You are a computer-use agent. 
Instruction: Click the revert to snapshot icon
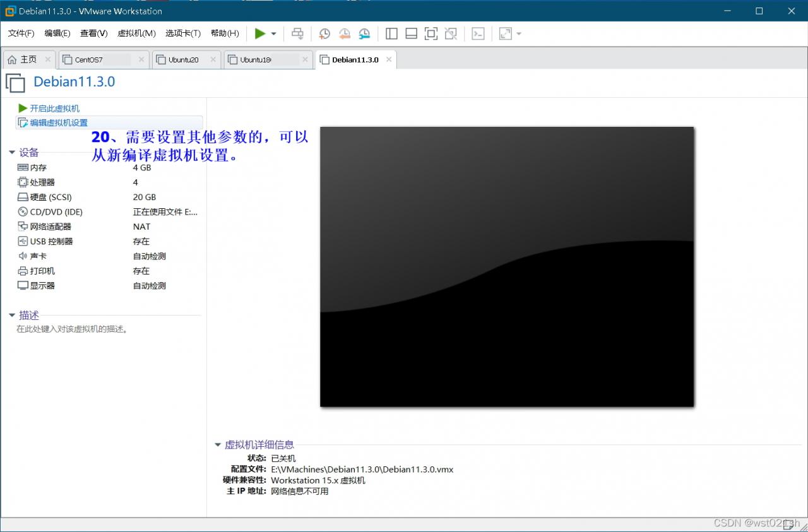click(345, 33)
